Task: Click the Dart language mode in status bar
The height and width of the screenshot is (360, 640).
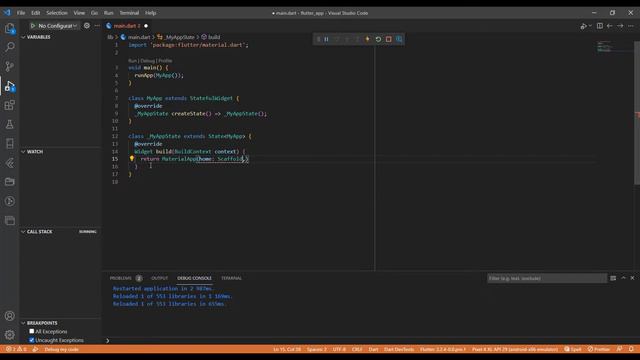Action: 373,349
